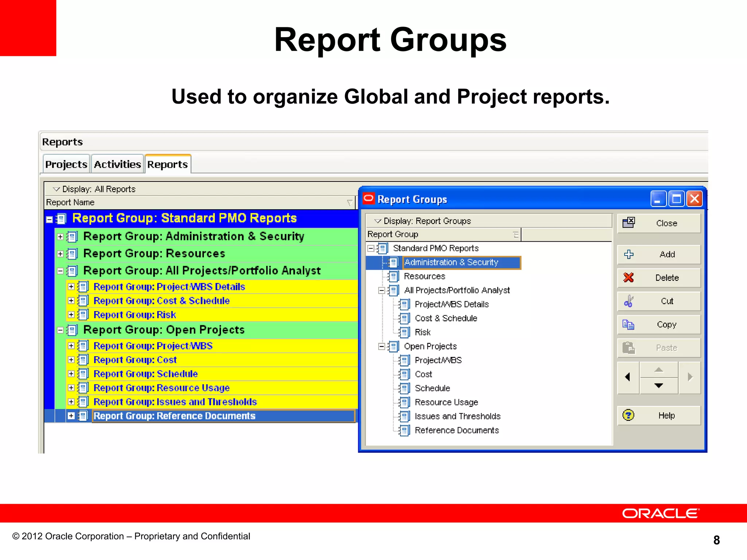The height and width of the screenshot is (560, 747).
Task: Click Open Projects group icon in dialog
Action: (393, 347)
